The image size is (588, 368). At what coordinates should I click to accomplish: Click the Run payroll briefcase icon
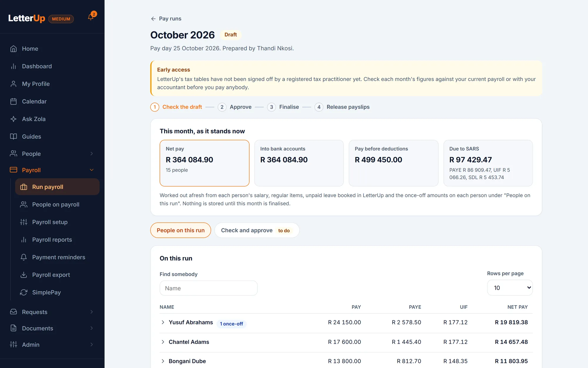(24, 187)
